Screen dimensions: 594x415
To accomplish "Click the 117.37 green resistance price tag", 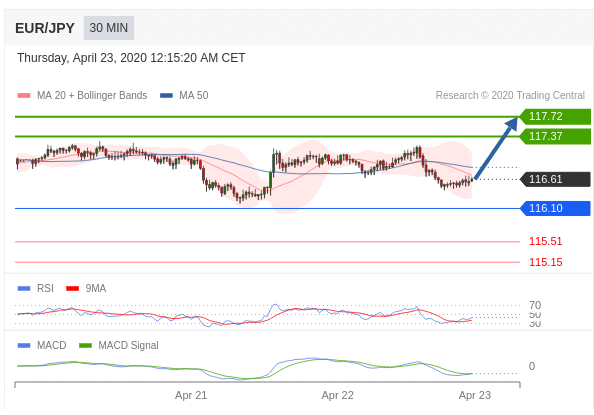I will click(x=555, y=136).
